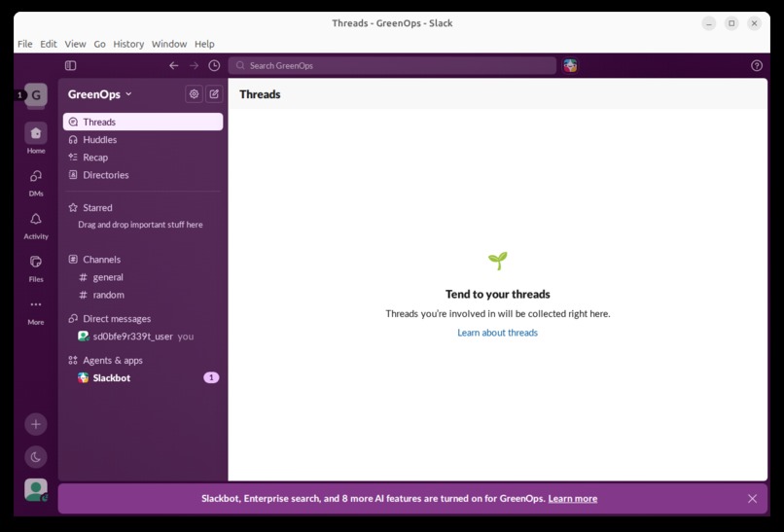Open the Go menu
This screenshot has width=784, height=532.
99,44
